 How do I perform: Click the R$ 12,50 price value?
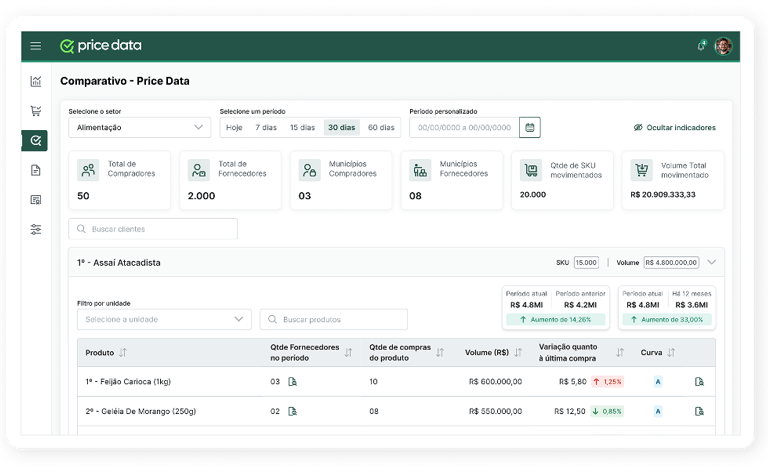(x=570, y=411)
